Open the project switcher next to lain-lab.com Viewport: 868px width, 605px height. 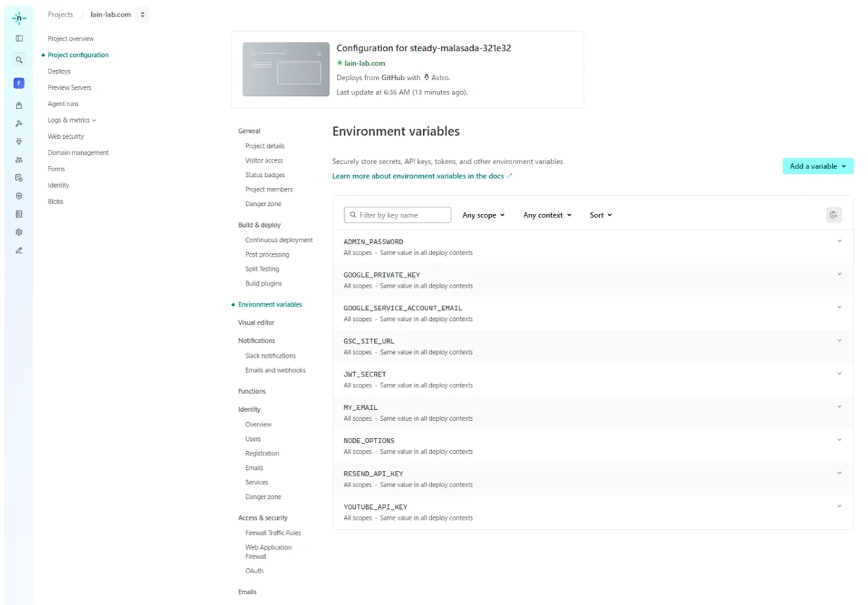coord(142,14)
